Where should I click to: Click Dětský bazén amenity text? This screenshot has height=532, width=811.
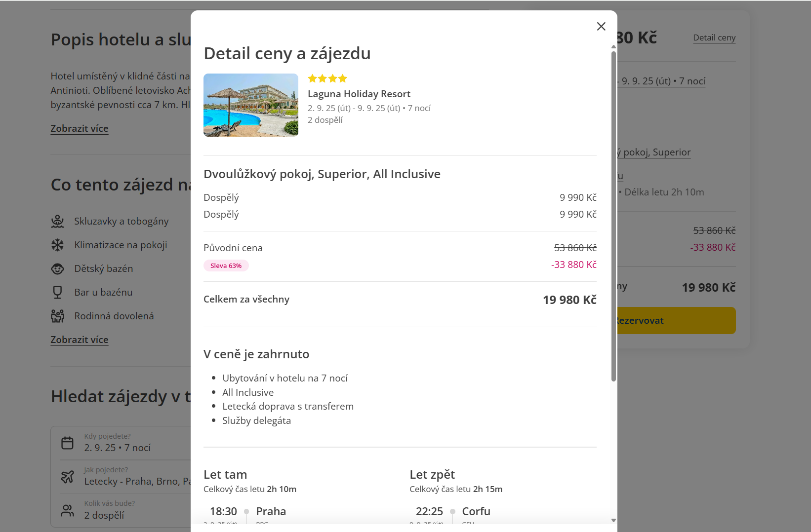[104, 268]
